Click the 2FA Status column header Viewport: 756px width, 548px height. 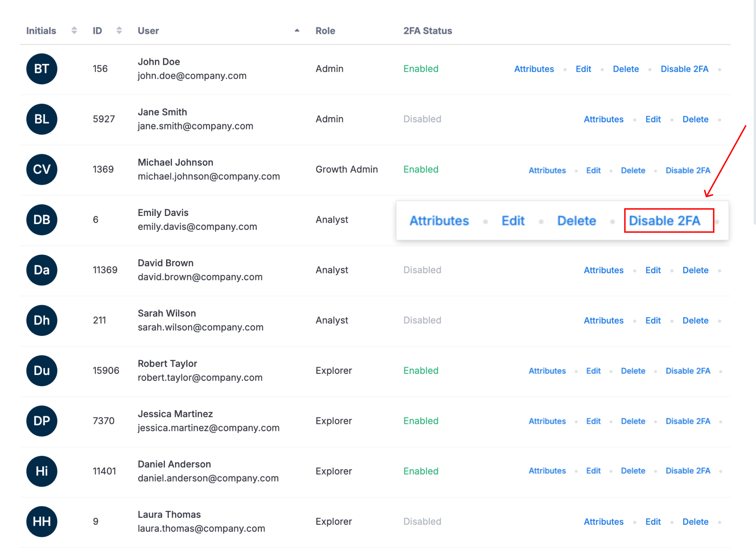tap(428, 31)
